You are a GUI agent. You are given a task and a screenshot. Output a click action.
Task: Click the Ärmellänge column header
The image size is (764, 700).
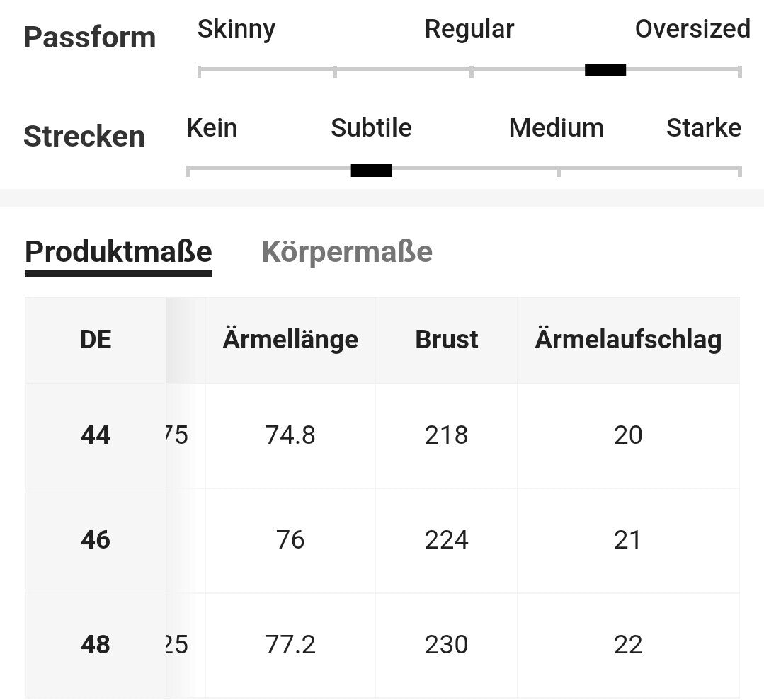[x=290, y=340]
